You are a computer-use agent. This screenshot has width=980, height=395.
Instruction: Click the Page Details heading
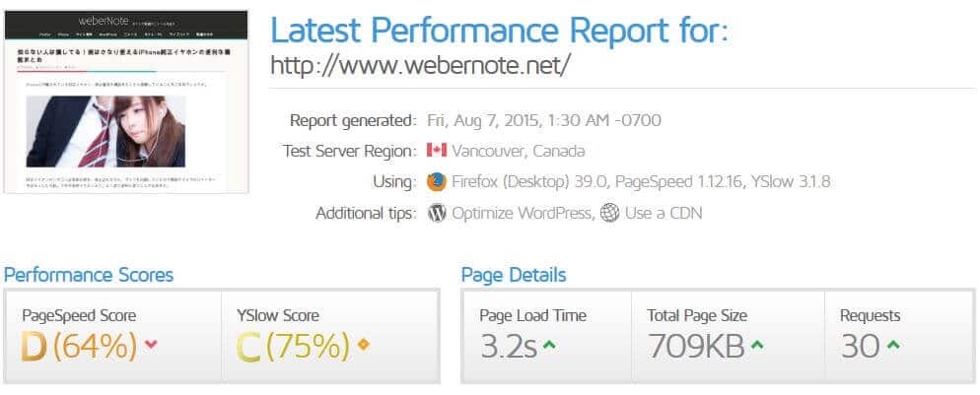pos(514,275)
